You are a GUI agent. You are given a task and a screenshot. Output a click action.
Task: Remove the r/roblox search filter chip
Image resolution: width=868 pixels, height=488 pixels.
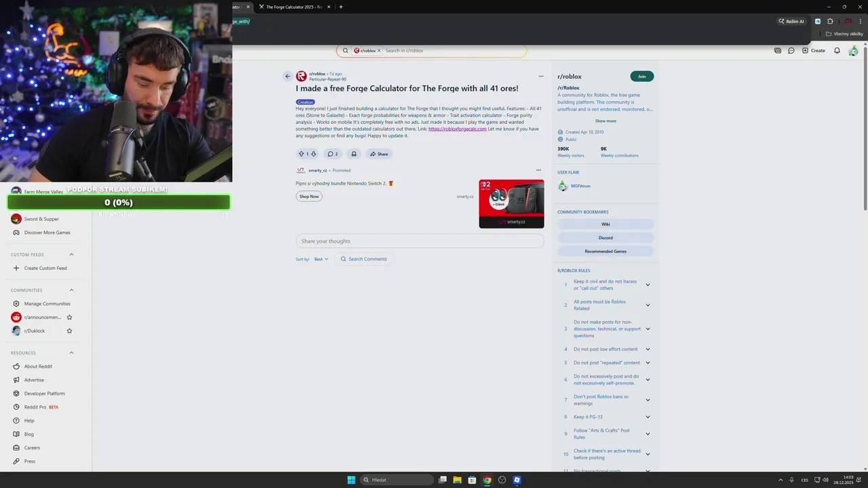[x=379, y=51]
